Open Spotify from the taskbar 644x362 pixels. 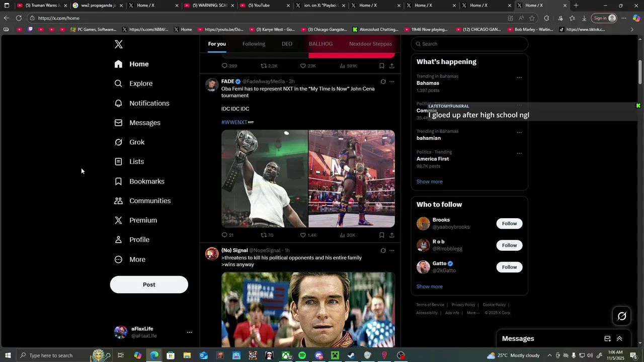[302, 355]
